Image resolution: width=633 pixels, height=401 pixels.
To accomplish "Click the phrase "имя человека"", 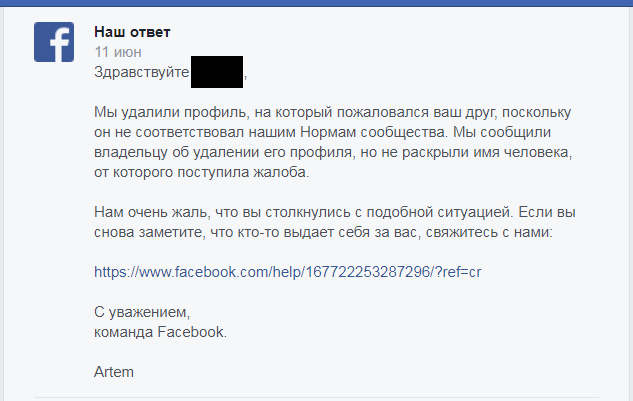I will click(x=529, y=152).
